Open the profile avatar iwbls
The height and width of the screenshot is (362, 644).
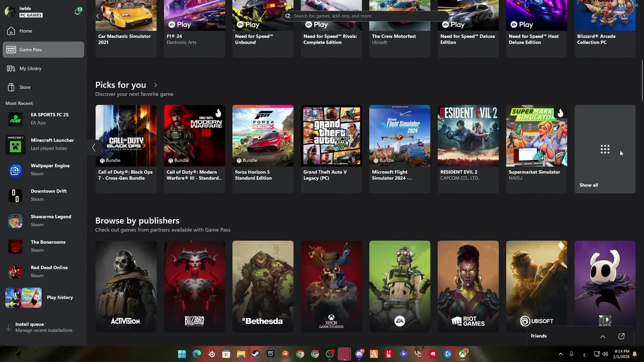point(10,12)
